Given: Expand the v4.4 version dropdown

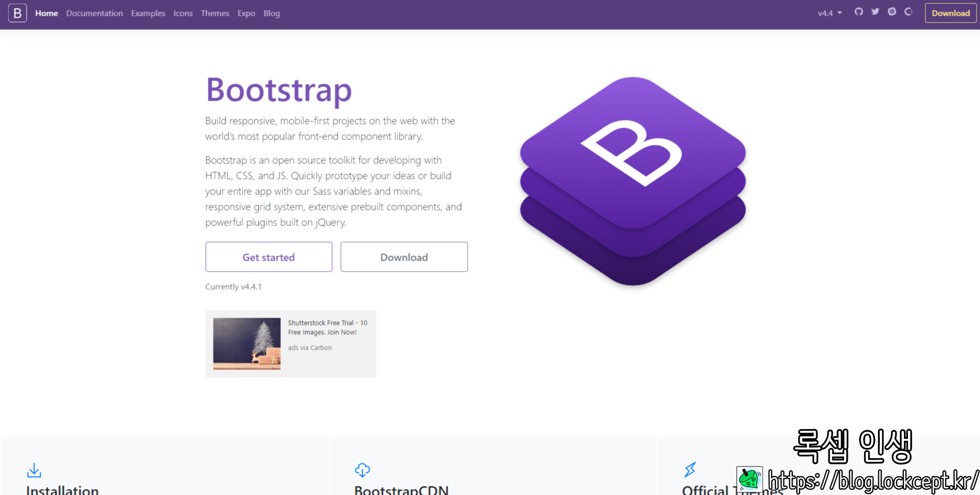Looking at the screenshot, I should point(830,13).
